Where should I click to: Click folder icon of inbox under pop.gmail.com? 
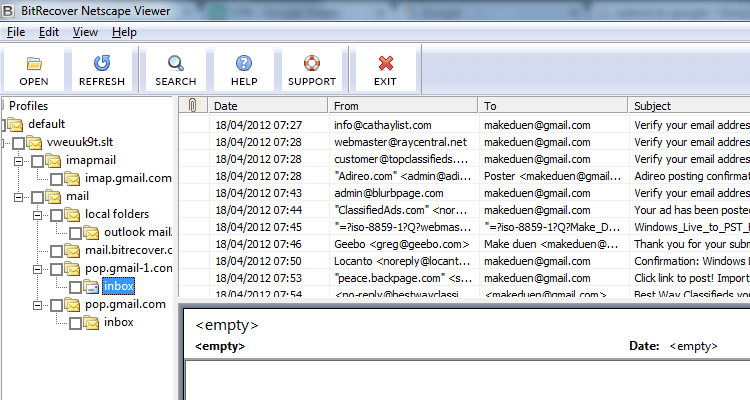coord(91,322)
